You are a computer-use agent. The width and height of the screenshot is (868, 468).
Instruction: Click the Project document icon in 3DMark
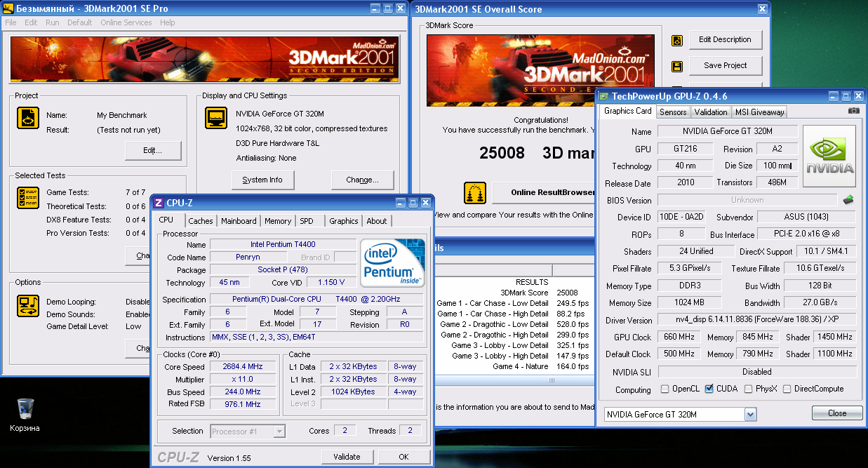tap(28, 118)
